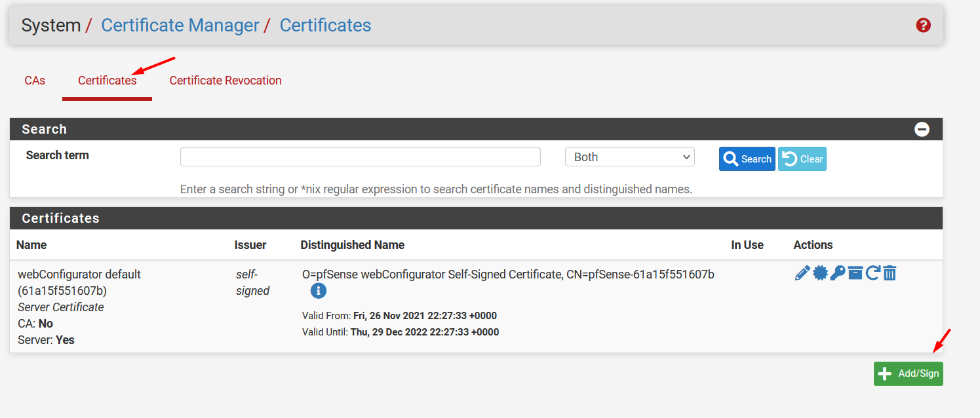The width and height of the screenshot is (980, 418).
Task: Open the help icon in the header
Action: pos(923,26)
